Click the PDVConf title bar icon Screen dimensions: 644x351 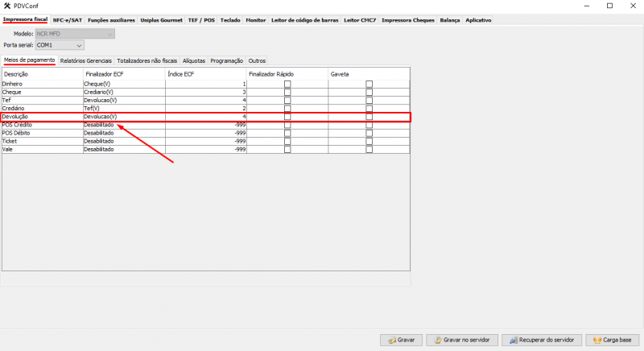(x=7, y=6)
